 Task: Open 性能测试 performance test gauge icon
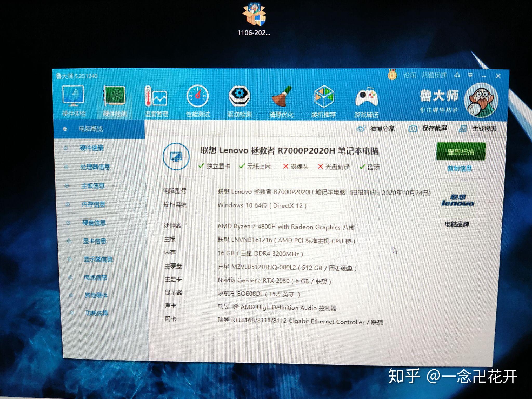point(197,96)
